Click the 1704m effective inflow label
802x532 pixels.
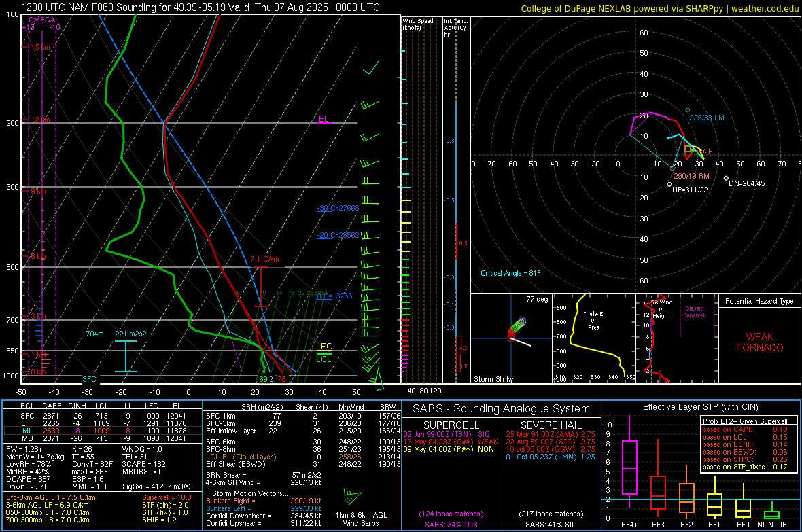tap(92, 334)
